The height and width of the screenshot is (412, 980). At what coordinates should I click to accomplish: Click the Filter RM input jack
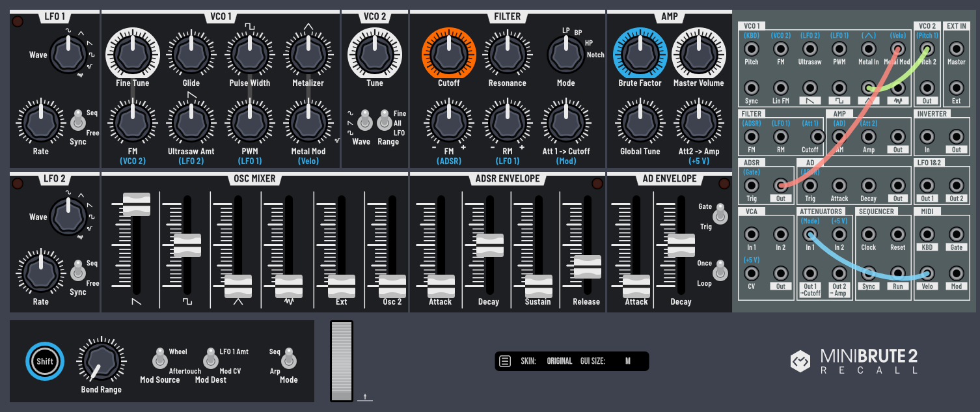pos(781,137)
